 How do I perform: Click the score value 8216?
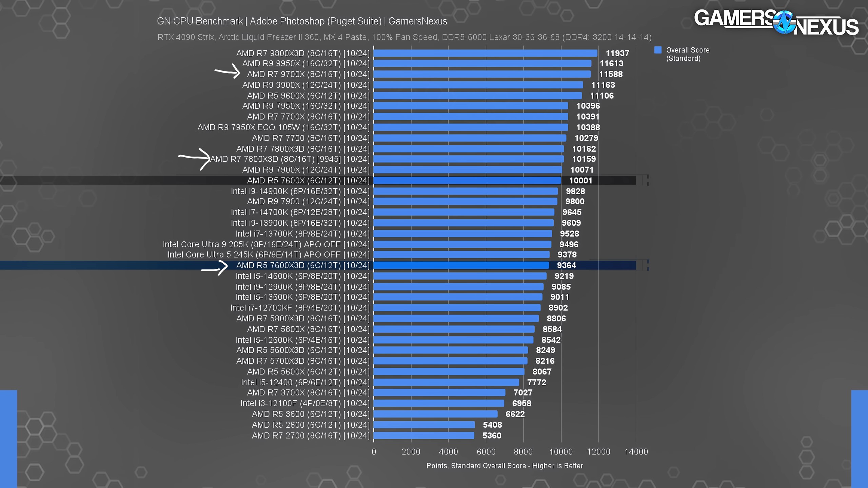tap(545, 361)
